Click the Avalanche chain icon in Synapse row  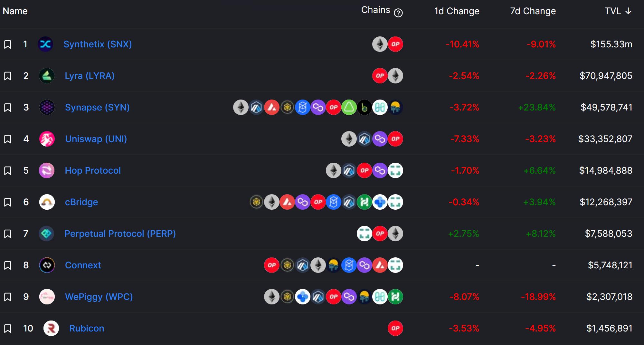click(272, 107)
